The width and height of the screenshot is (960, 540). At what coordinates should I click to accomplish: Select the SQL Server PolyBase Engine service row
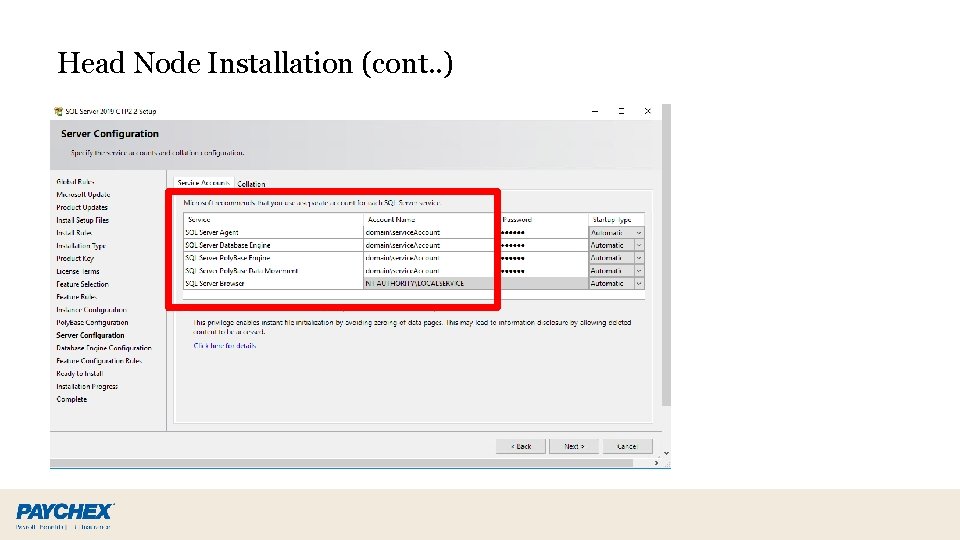point(273,258)
